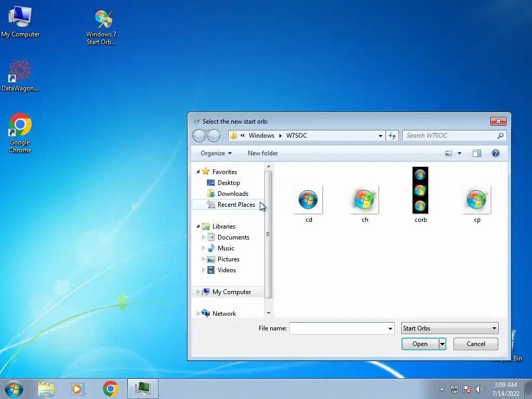The height and width of the screenshot is (399, 532).
Task: Go back using the dialog's back arrow
Action: pyautogui.click(x=199, y=136)
